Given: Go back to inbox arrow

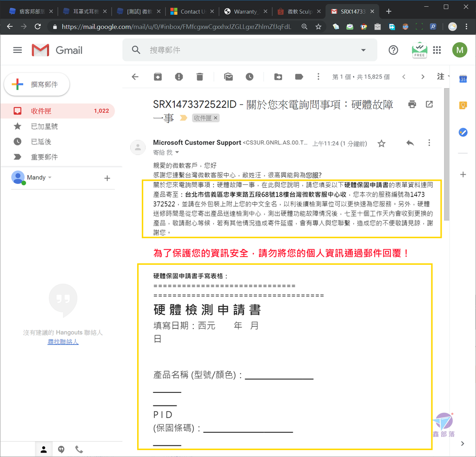Looking at the screenshot, I should click(x=135, y=77).
